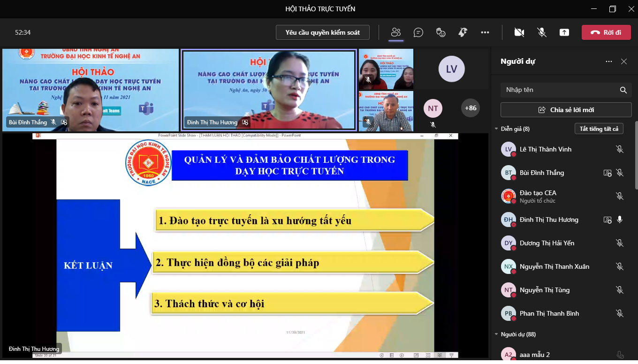This screenshot has height=364, width=638.
Task: Toggle your microphone in the meeting toolbar
Action: click(x=542, y=32)
